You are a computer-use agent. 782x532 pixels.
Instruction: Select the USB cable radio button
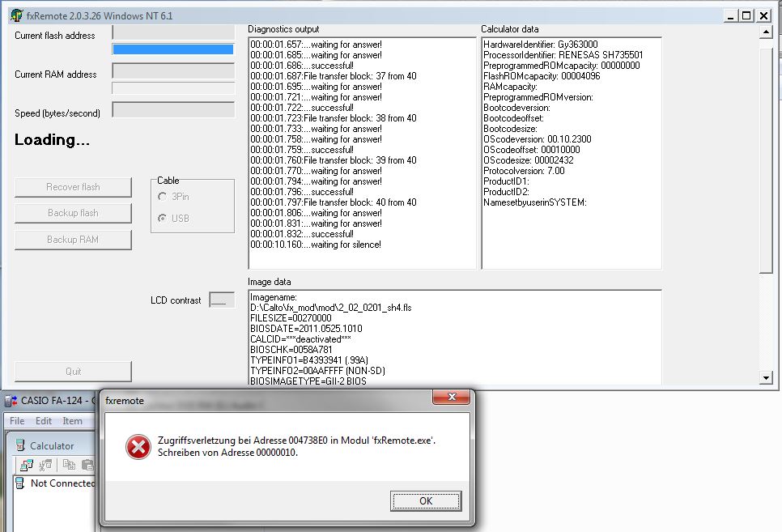[x=162, y=218]
